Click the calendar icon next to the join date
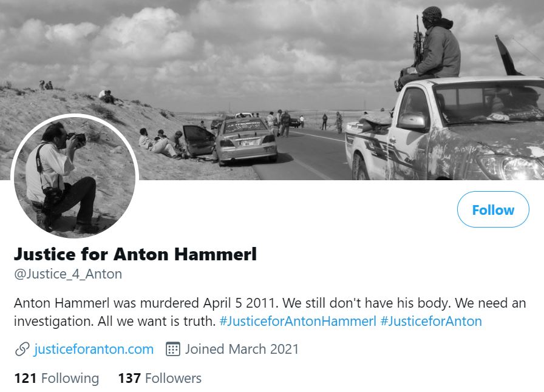 (173, 349)
